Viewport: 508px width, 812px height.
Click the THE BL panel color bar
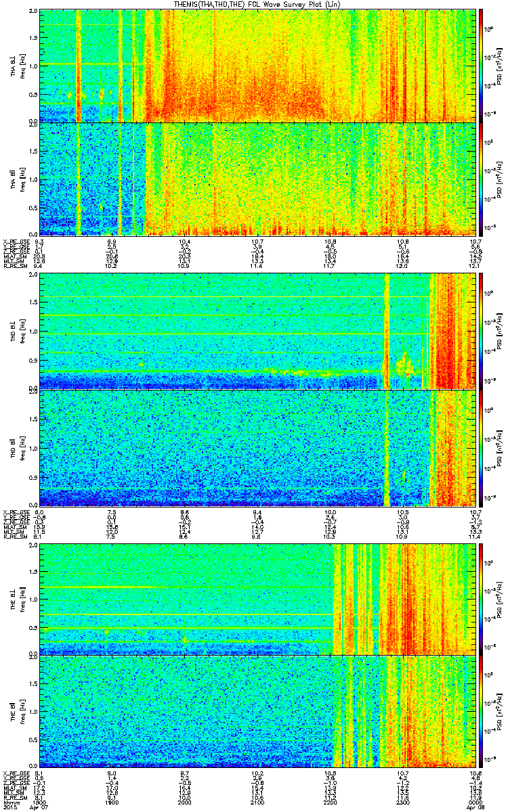[481, 599]
